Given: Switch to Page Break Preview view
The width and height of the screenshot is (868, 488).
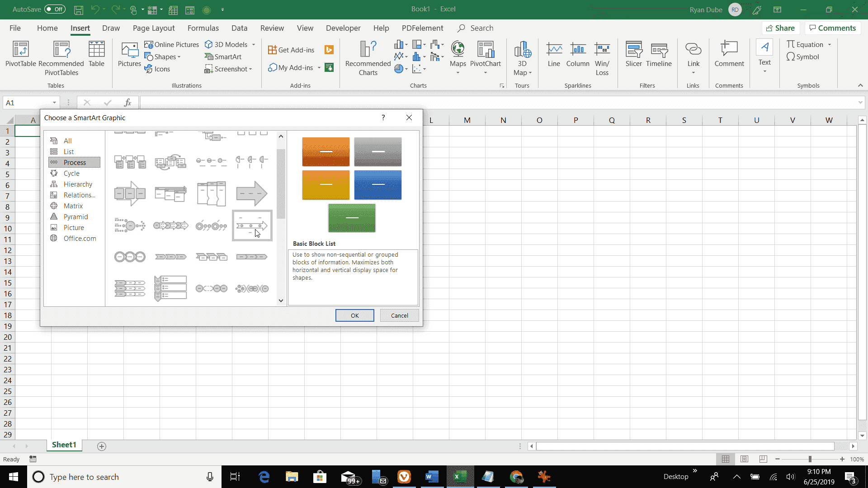Looking at the screenshot, I should (763, 459).
